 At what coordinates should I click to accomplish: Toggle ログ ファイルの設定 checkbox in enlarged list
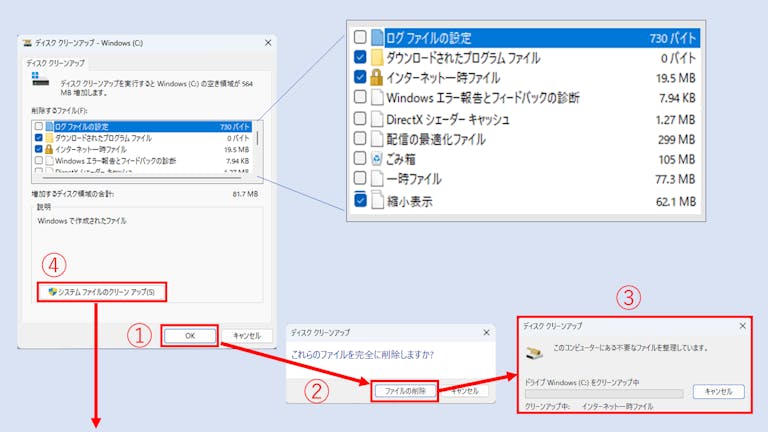[x=360, y=37]
